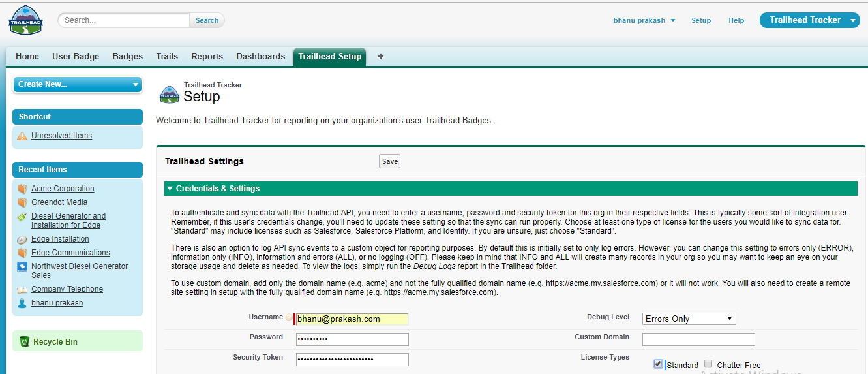This screenshot has width=868, height=374.
Task: Click the Save button
Action: tap(390, 161)
